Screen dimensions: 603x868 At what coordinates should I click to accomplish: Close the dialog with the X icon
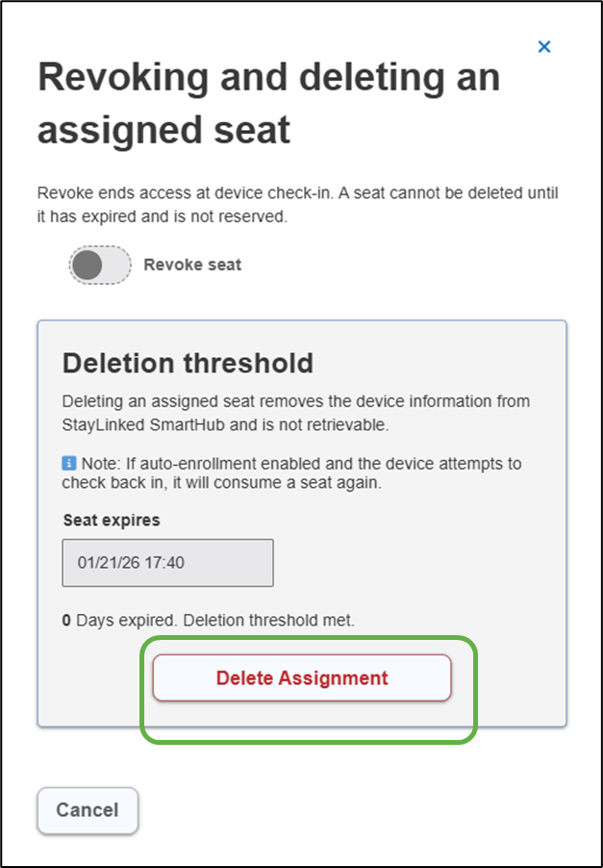coord(544,46)
